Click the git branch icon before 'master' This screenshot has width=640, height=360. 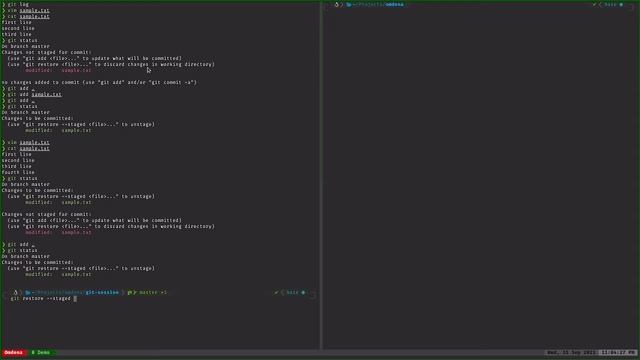tap(130, 292)
